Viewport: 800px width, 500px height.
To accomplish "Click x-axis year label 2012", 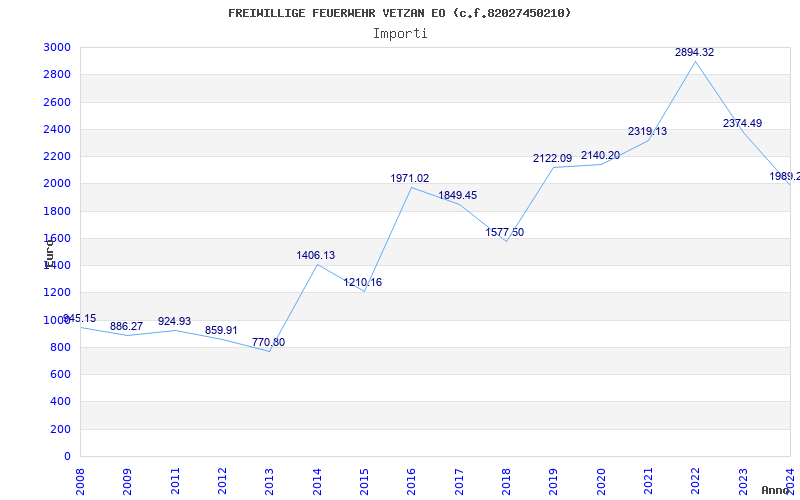I will pos(222,481).
